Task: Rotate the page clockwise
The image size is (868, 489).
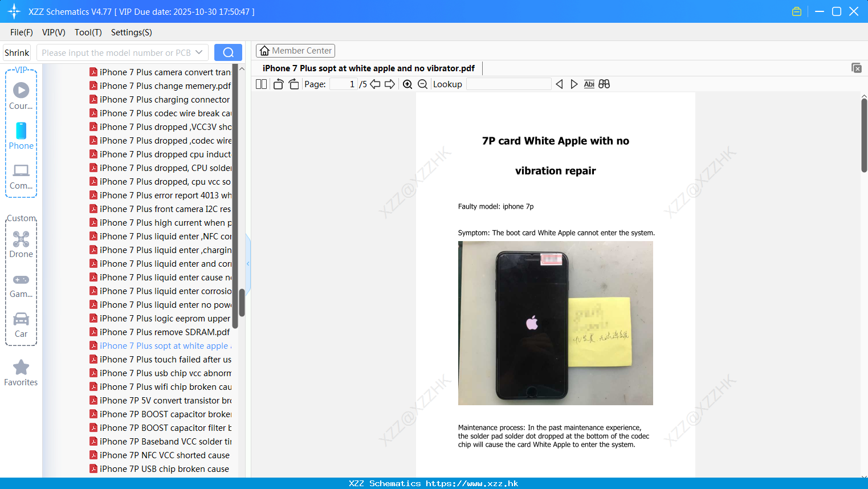Action: [294, 84]
